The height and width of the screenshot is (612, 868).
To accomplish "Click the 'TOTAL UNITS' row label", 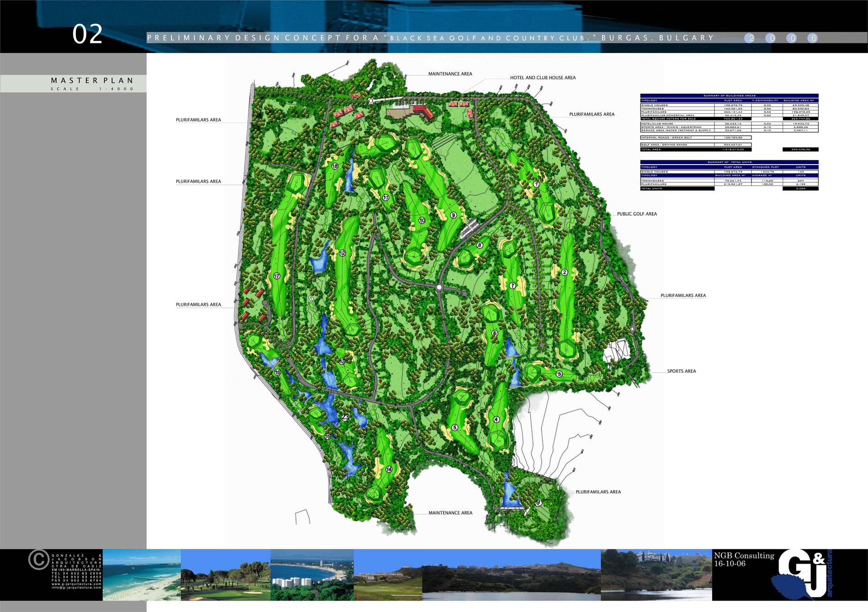I will pos(651,188).
